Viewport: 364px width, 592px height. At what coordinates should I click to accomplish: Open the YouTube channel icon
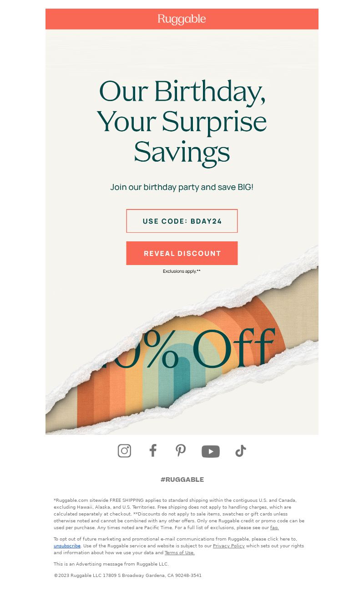tap(211, 451)
